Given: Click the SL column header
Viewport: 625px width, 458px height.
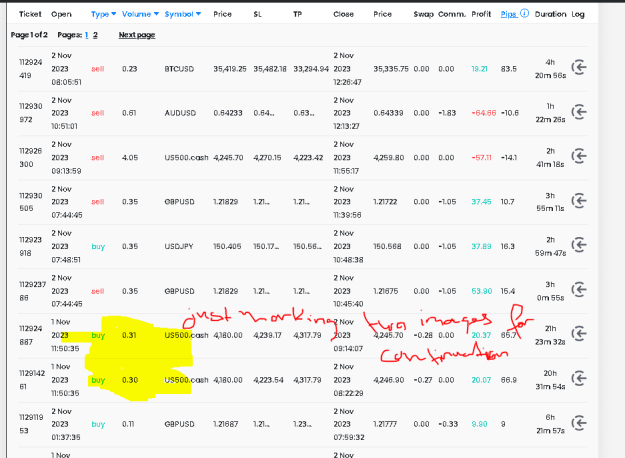Looking at the screenshot, I should click(x=257, y=14).
